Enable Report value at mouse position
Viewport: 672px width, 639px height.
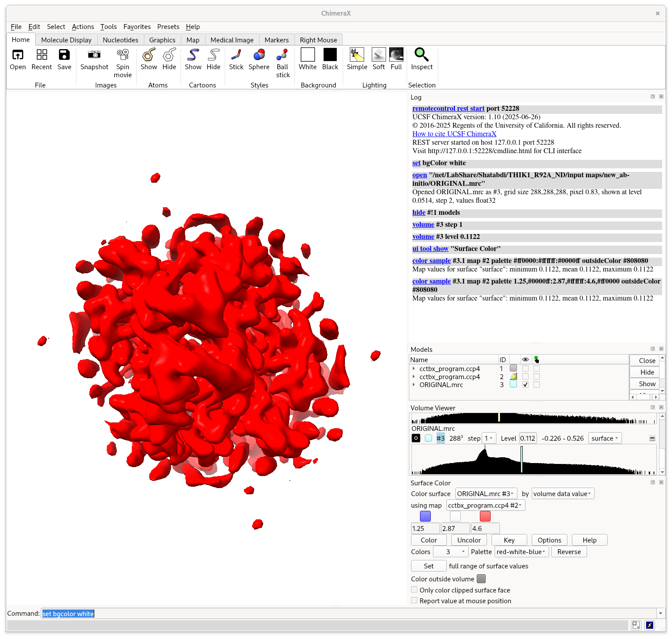point(414,601)
